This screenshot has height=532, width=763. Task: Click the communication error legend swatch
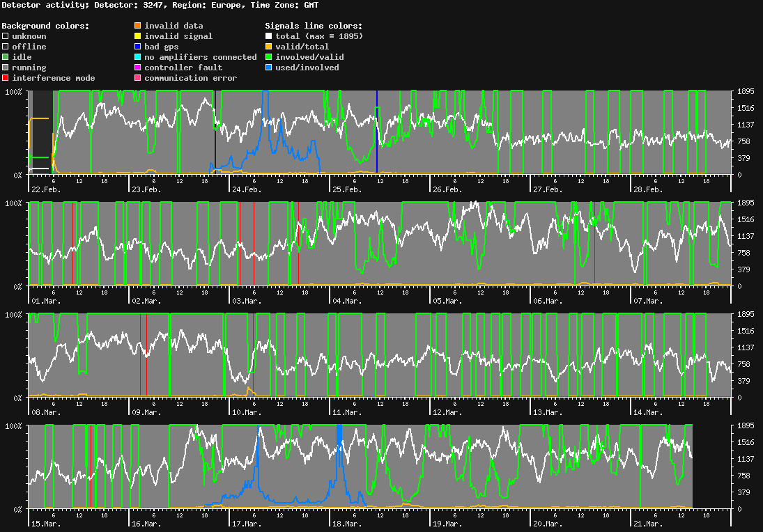pyautogui.click(x=138, y=78)
